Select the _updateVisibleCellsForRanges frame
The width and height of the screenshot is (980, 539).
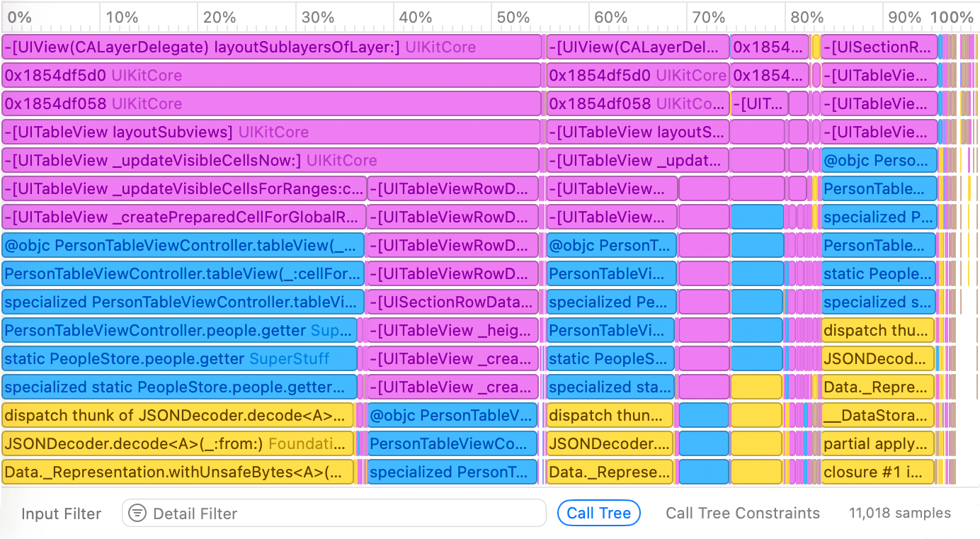coord(184,189)
